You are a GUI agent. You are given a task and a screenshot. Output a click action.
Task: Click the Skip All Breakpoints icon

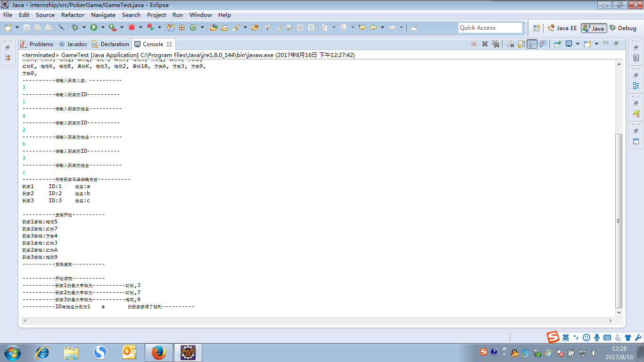coord(61,28)
